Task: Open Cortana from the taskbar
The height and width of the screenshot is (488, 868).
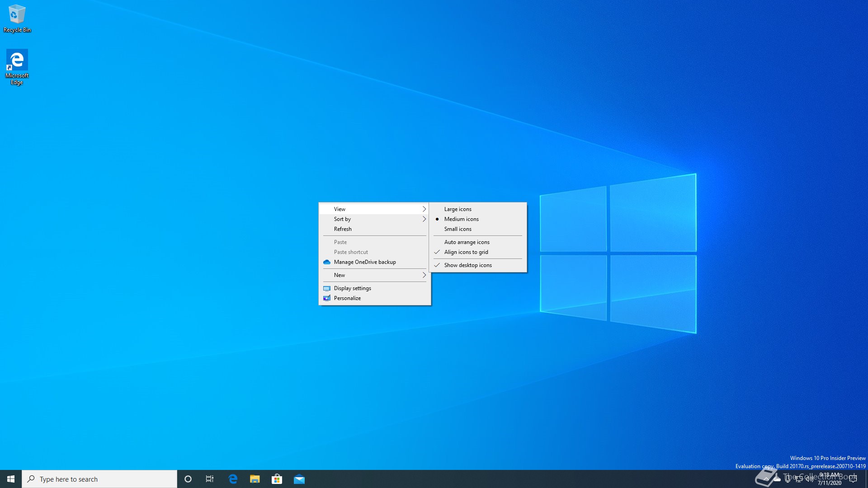Action: (x=188, y=479)
